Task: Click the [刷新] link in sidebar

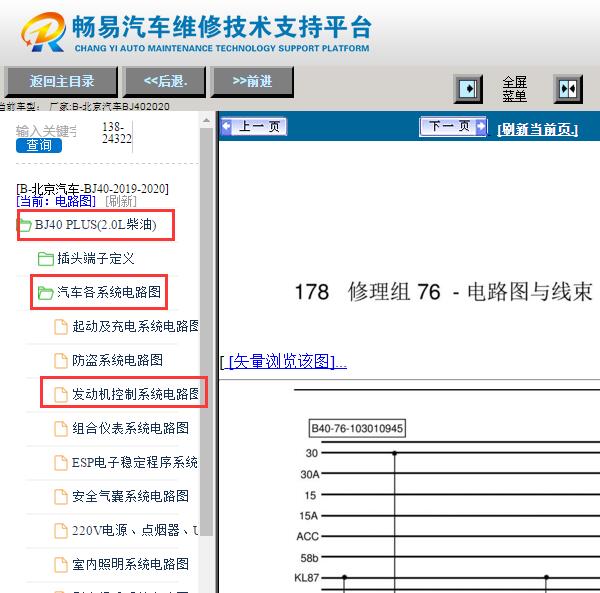Action: tap(121, 201)
